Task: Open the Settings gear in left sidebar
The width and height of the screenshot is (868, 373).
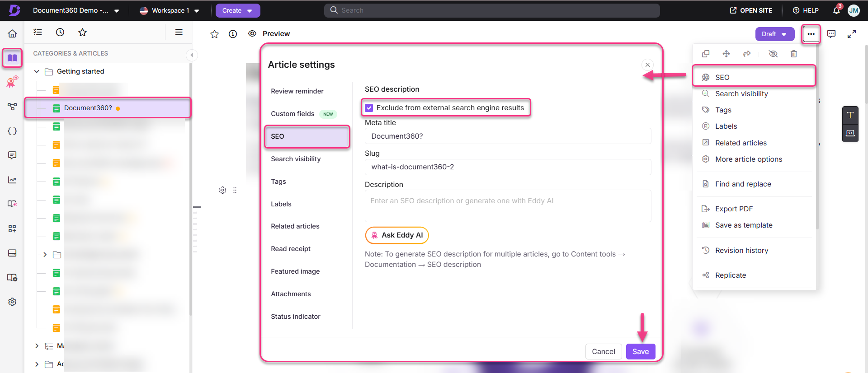Action: 12,302
